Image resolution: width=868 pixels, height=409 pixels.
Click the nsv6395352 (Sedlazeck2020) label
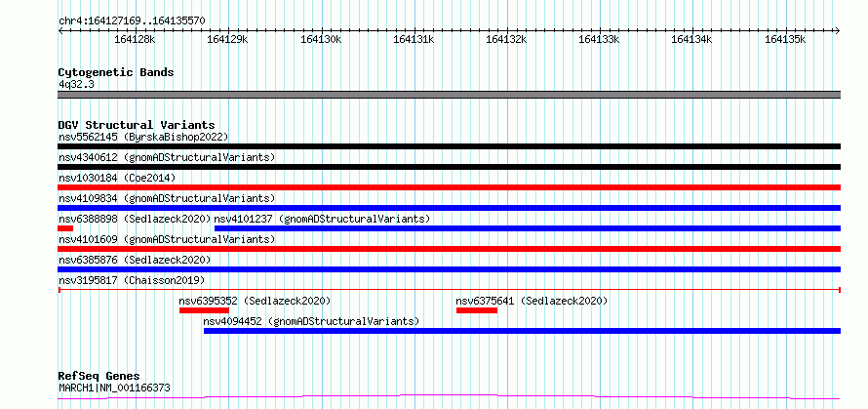tap(255, 301)
